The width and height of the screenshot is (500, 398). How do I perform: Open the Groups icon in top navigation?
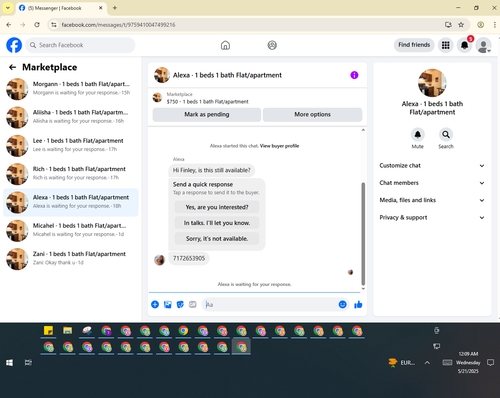pos(272,45)
